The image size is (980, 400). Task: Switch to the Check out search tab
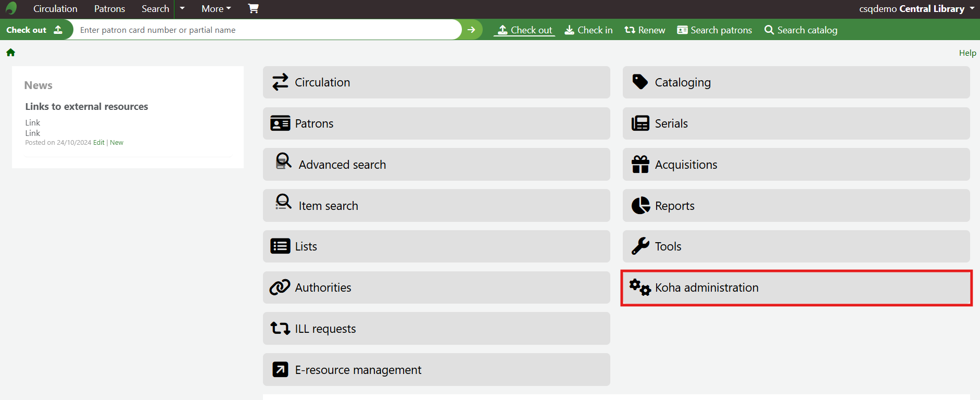(x=525, y=30)
